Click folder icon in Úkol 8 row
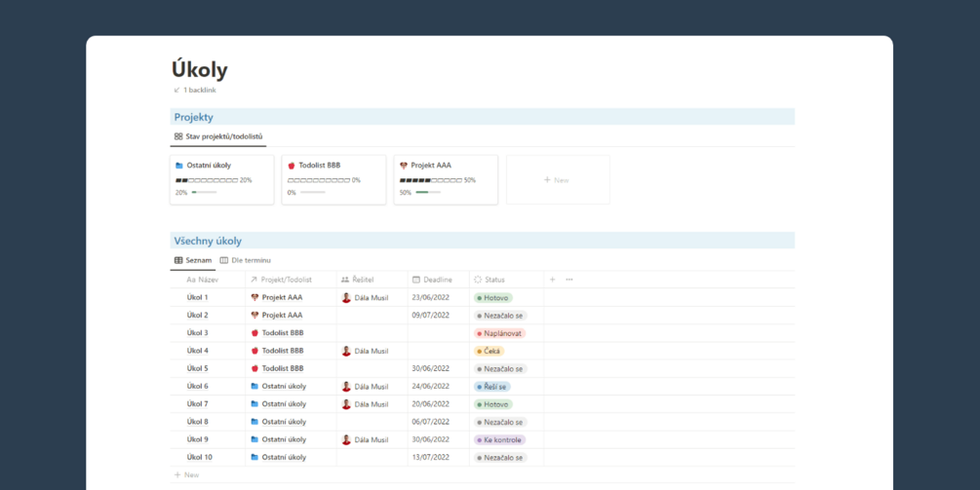 pyautogui.click(x=255, y=422)
